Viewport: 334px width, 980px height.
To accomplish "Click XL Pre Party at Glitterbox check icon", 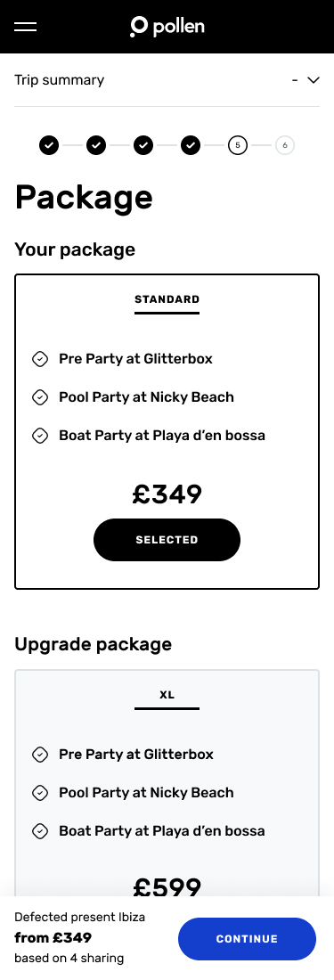I will [40, 755].
